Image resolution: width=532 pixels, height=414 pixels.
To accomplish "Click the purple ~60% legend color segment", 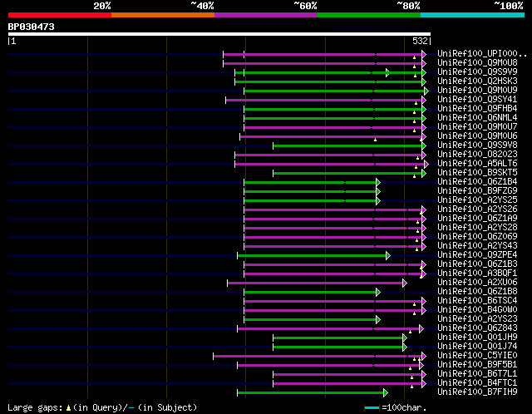I will coord(266,15).
